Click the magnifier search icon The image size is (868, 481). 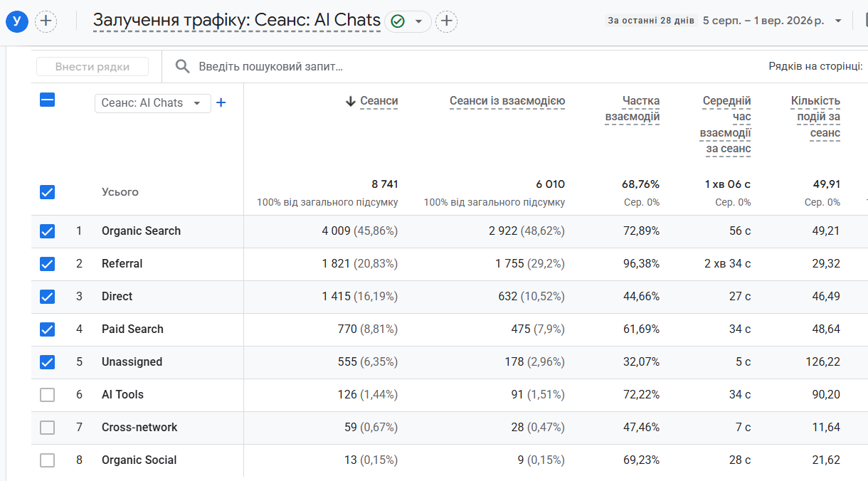pyautogui.click(x=183, y=66)
